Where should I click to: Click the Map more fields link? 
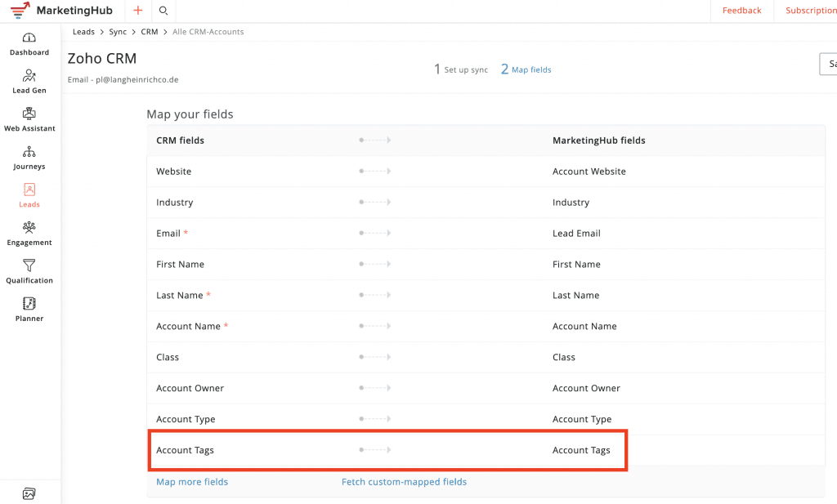[x=192, y=482]
